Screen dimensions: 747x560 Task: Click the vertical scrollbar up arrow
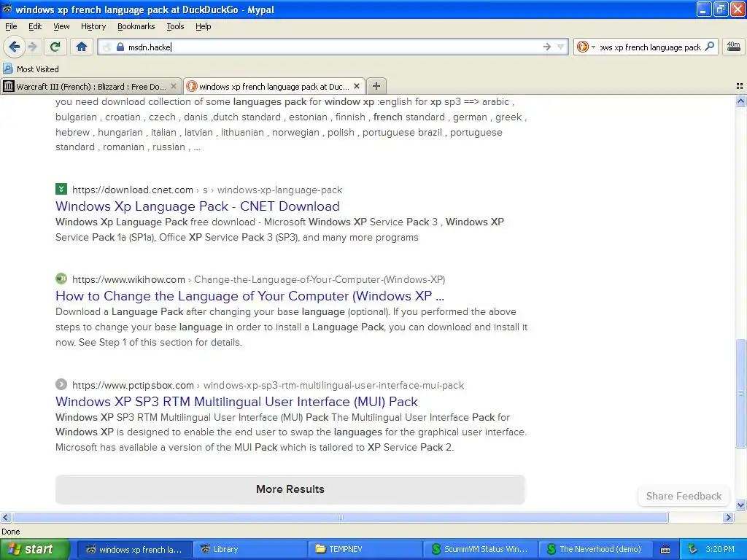click(740, 101)
